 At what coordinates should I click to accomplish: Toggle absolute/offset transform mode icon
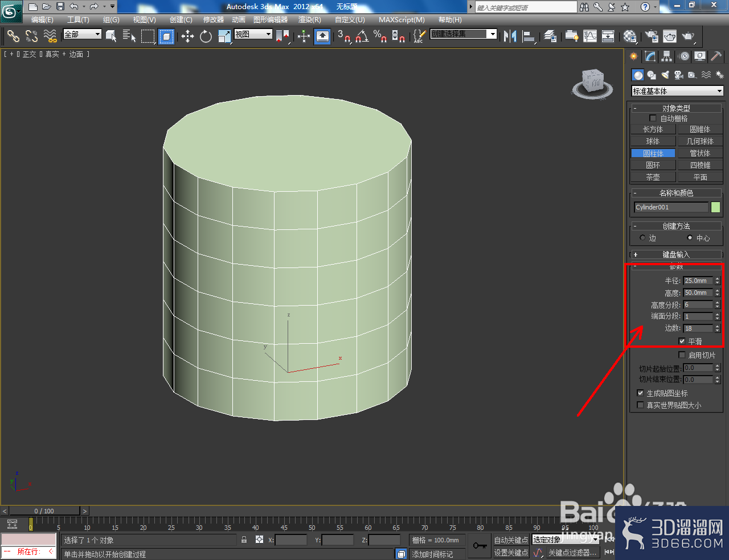point(259,540)
